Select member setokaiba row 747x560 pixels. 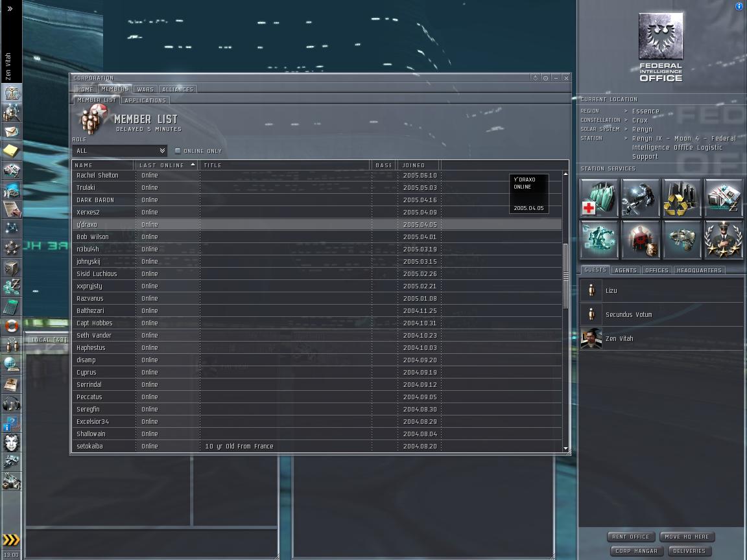pyautogui.click(x=317, y=446)
